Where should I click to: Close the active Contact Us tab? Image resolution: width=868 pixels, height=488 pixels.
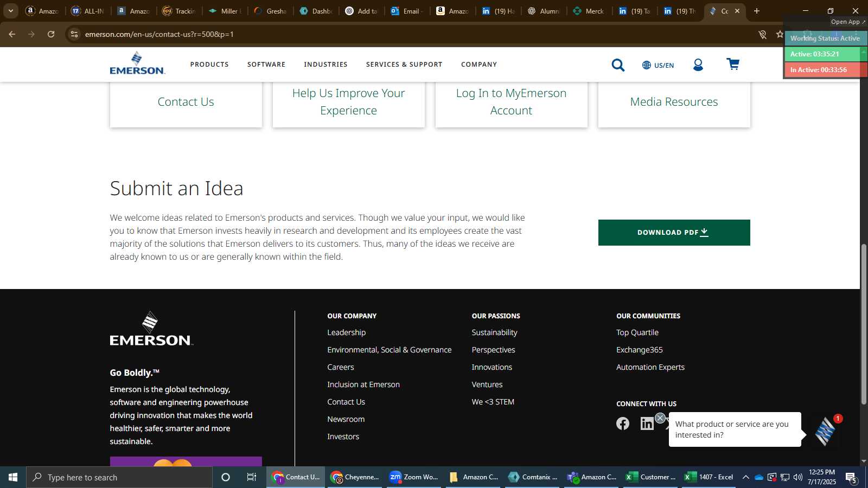pyautogui.click(x=737, y=11)
